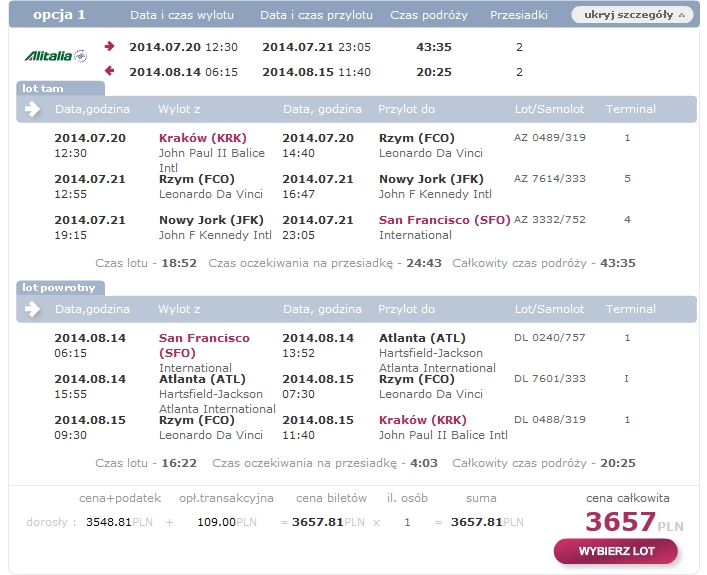Click transaction fee 109.00 PLN

point(227,522)
